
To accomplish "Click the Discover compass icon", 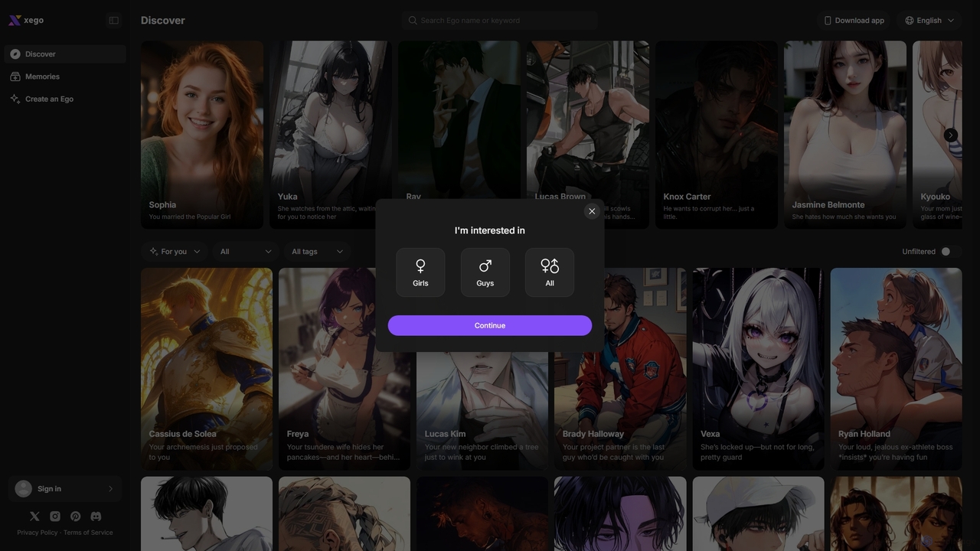I will (15, 54).
